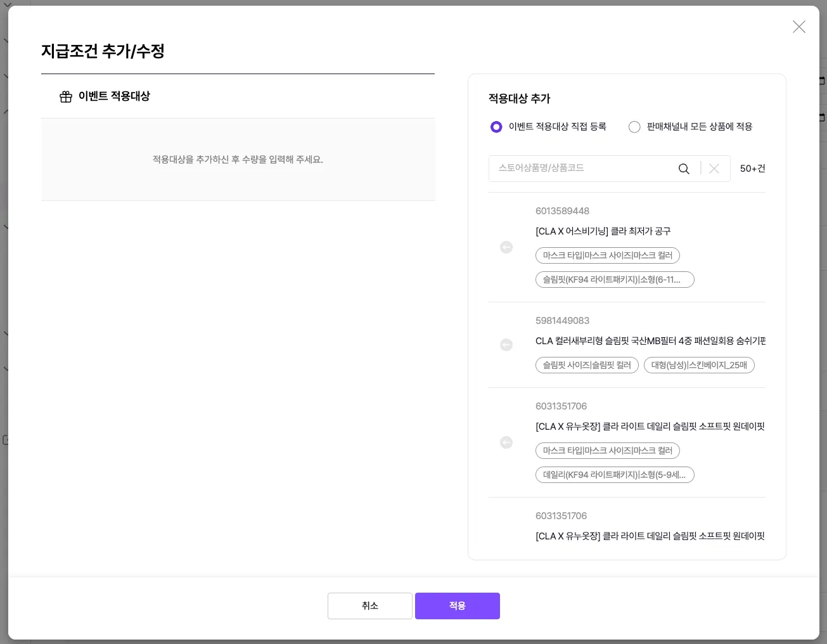Click the 적용대상을 추가하신 후 수량을 입력해 주세요 message
Viewport: 827px width, 644px height.
[238, 160]
